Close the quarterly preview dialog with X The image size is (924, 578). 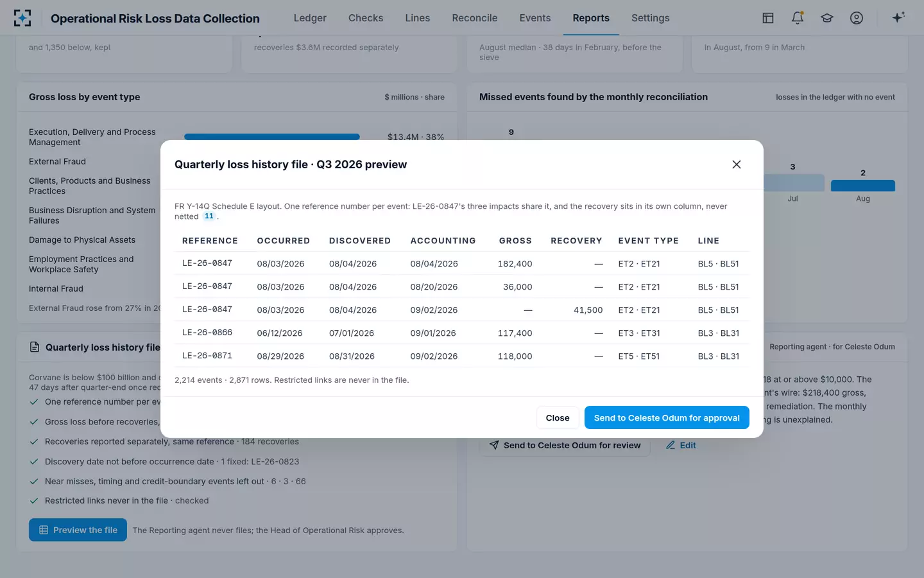point(737,164)
